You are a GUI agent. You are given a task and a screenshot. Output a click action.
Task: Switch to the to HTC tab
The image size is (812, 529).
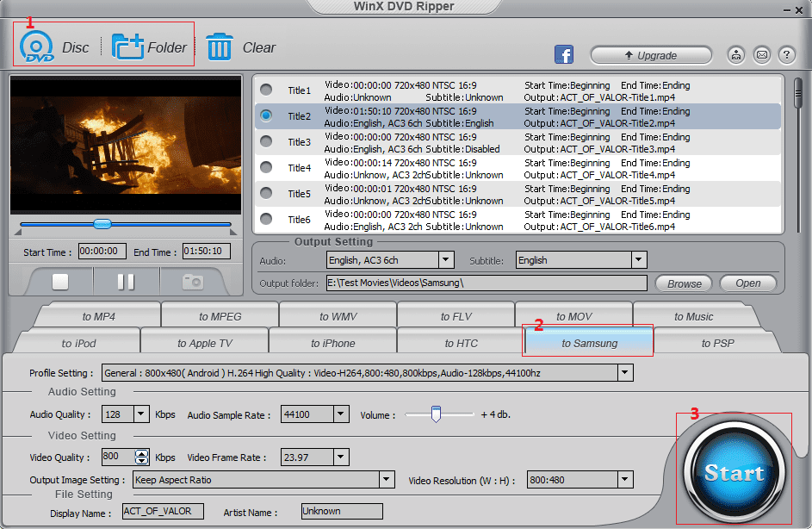(x=461, y=343)
